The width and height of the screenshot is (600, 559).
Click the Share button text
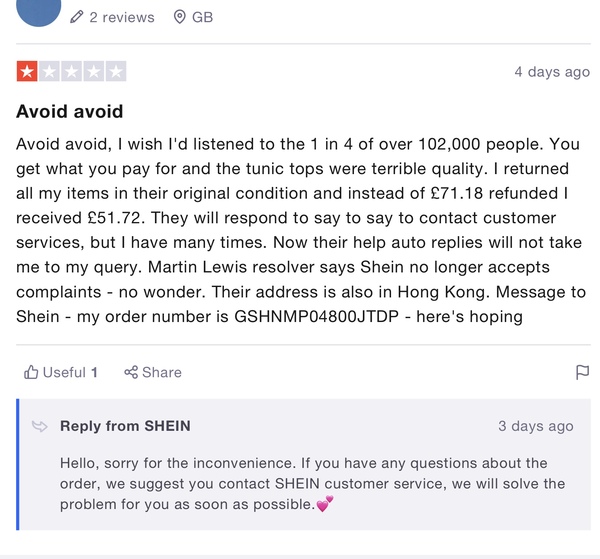(162, 372)
